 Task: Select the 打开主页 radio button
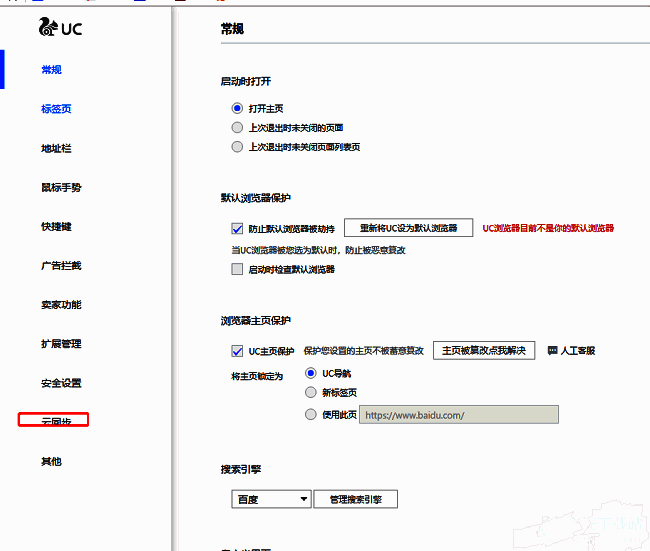(x=237, y=109)
